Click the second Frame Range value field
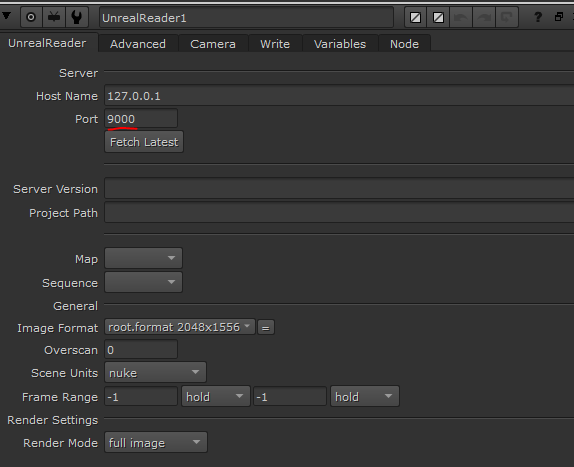574x467 pixels. coord(290,397)
